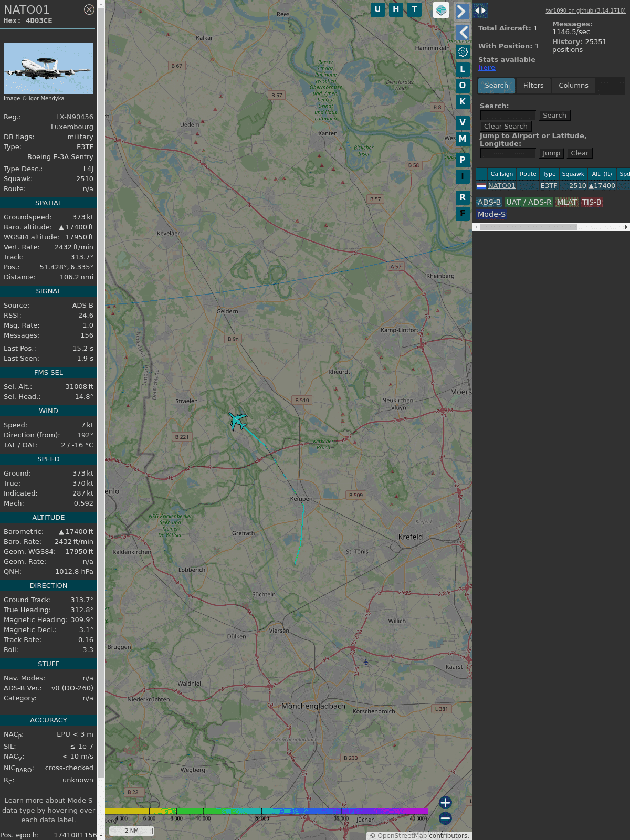Toggle the L map button

click(463, 69)
